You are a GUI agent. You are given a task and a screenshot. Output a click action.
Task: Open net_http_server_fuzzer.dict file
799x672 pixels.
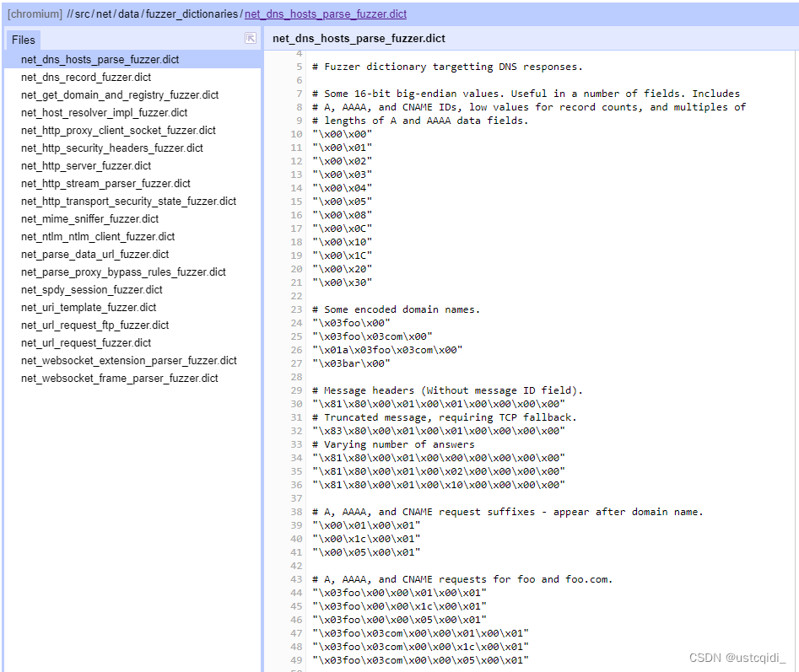[86, 166]
